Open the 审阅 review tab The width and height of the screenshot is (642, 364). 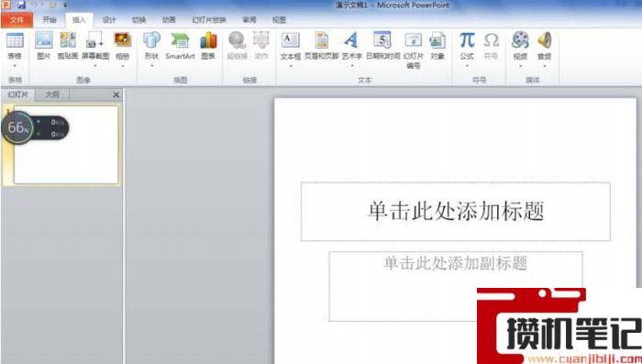249,19
